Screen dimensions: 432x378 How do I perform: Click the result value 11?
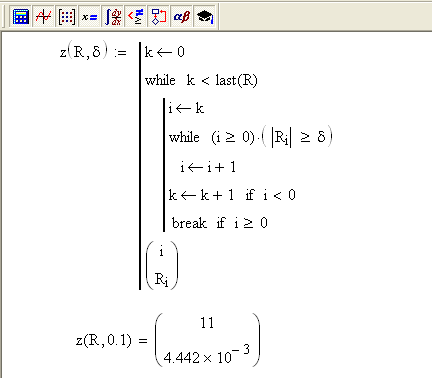[x=207, y=323]
